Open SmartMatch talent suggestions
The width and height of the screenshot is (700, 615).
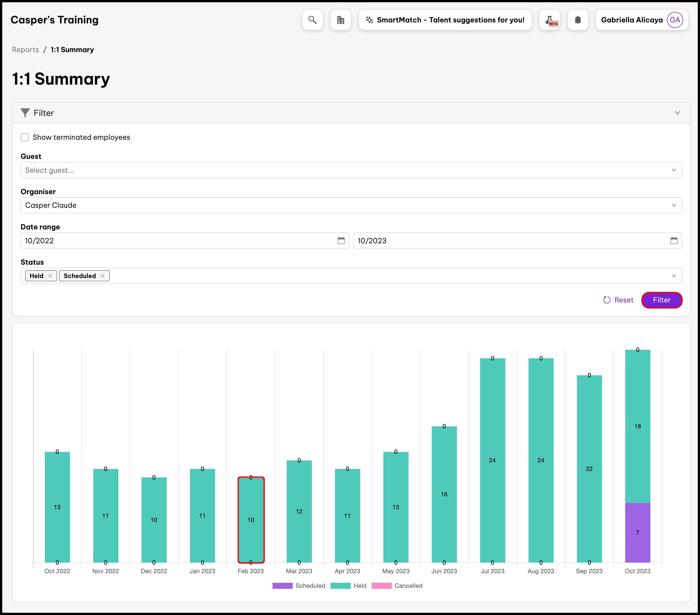(445, 20)
